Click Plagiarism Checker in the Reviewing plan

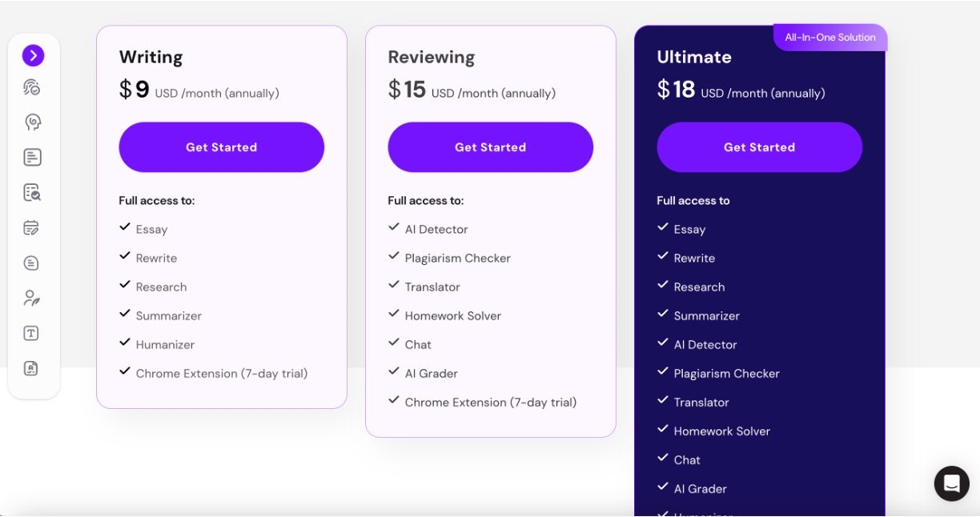[457, 258]
